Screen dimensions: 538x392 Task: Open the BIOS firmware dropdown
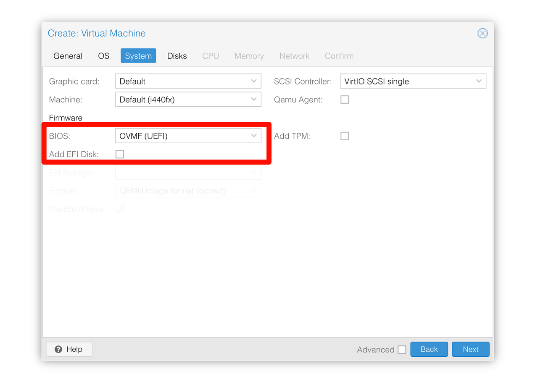[x=254, y=136]
